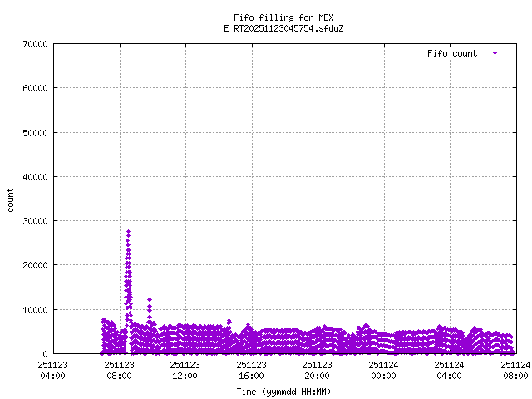Click the purple Fifo count legend marker
532x399 pixels.
pos(495,53)
